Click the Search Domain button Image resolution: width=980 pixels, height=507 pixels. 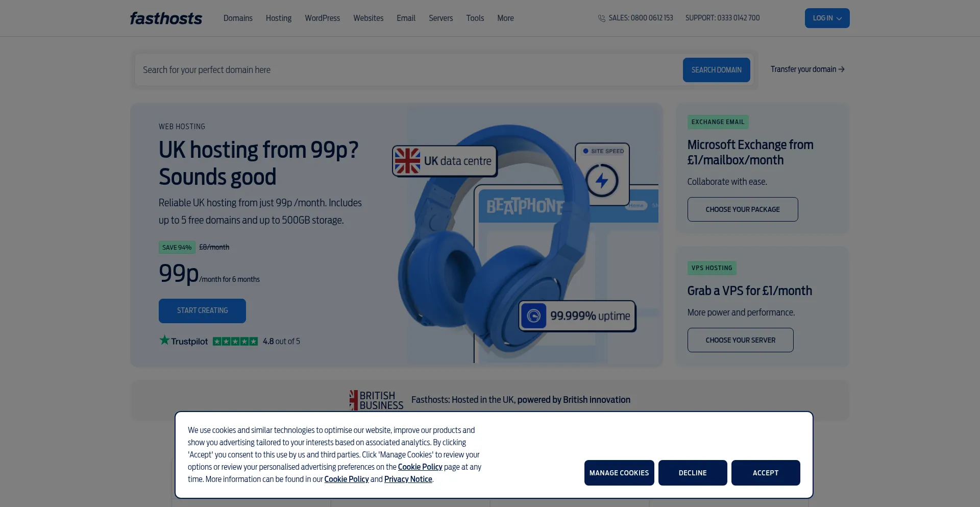[717, 70]
